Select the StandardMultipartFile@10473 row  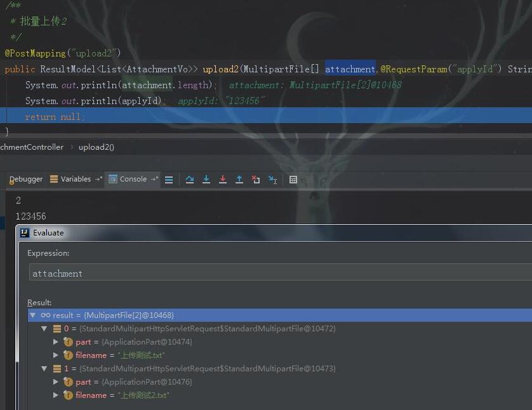pyautogui.click(x=279, y=368)
